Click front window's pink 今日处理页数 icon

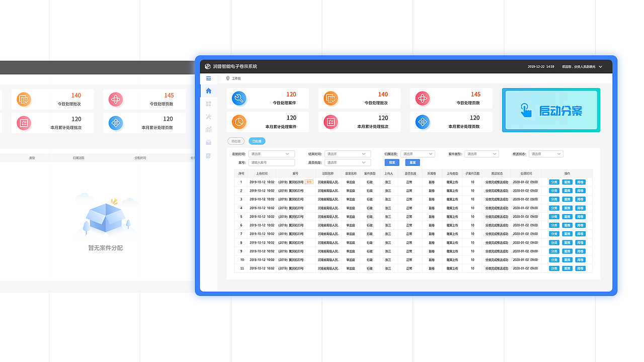[423, 99]
